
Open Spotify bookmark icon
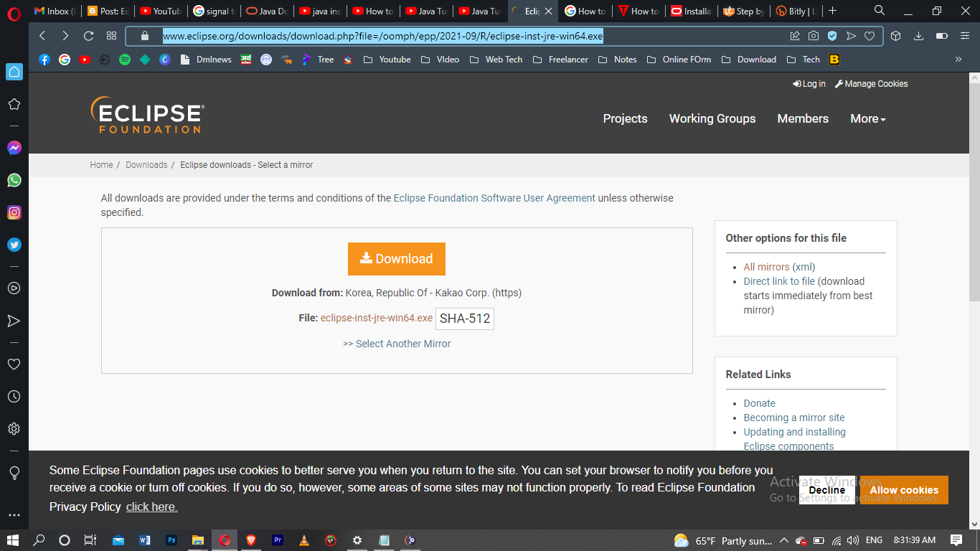125,60
